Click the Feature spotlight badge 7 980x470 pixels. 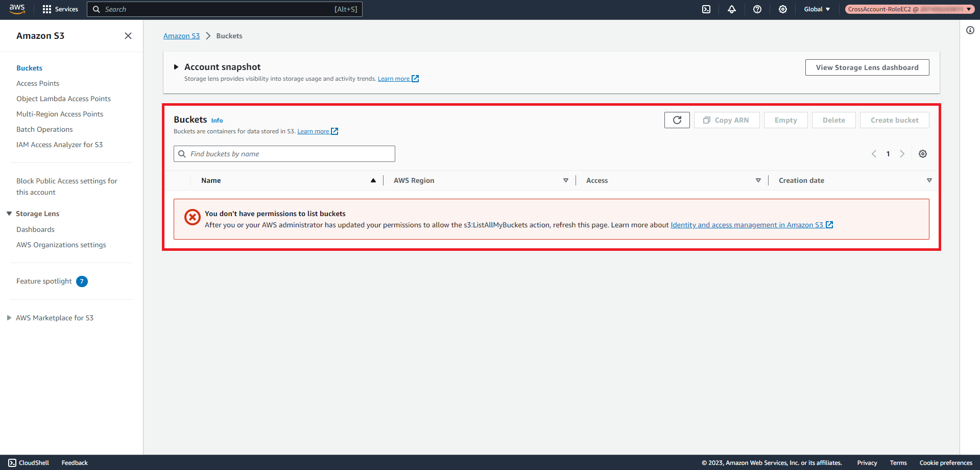pyautogui.click(x=82, y=281)
